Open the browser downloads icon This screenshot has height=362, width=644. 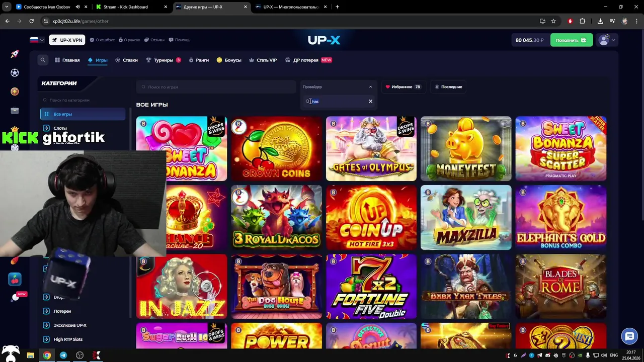pos(600,21)
